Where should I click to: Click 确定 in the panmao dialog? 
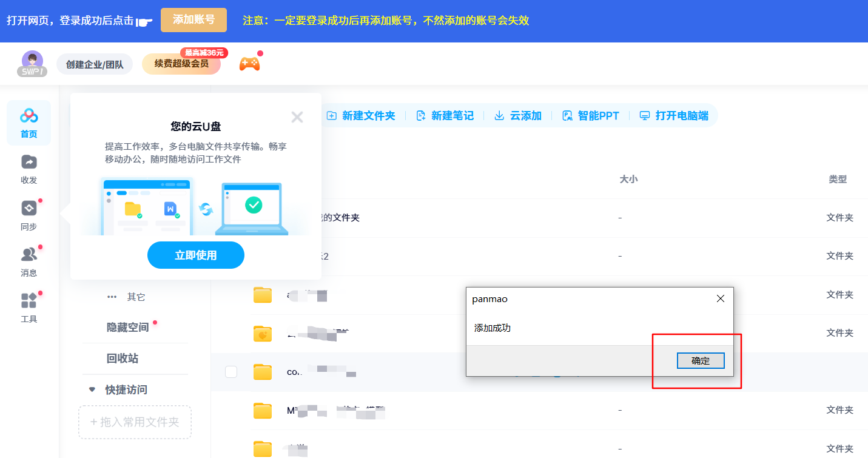click(700, 360)
